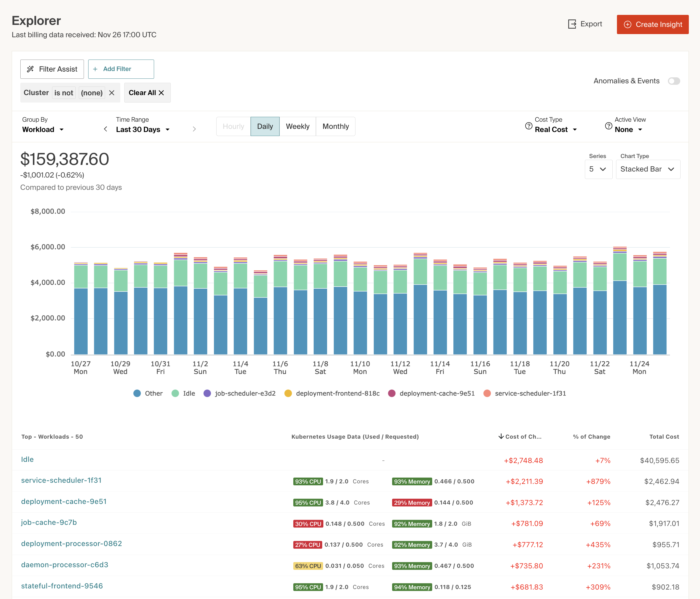Enable the Anomalies & Events toggle
The height and width of the screenshot is (599, 700).
pos(674,81)
